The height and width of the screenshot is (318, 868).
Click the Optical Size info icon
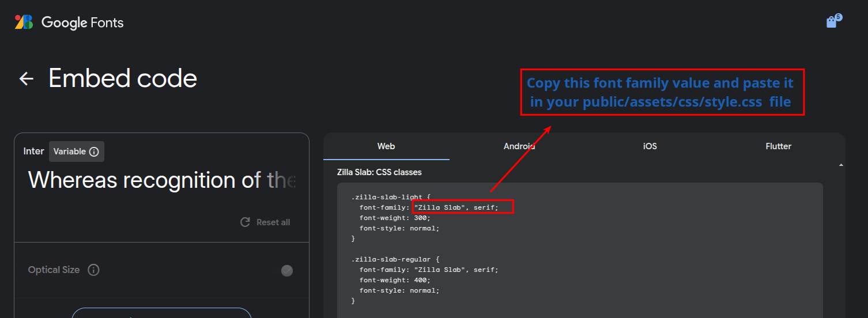coord(94,270)
